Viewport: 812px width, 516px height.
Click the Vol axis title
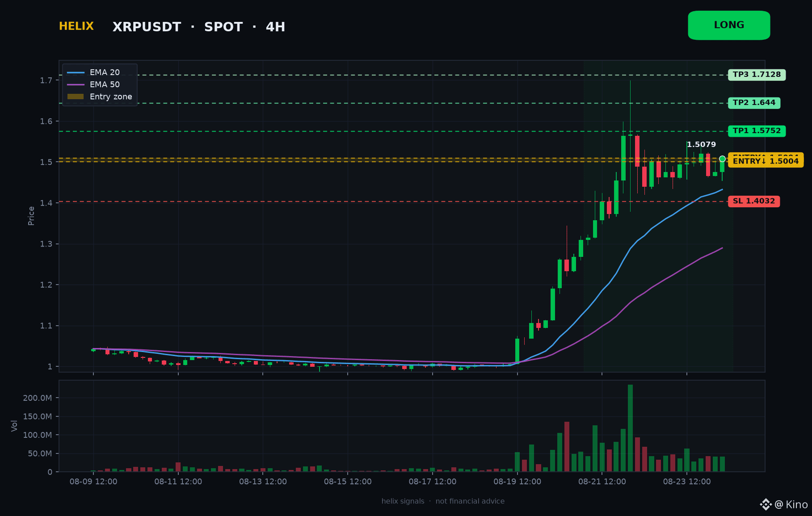coord(14,426)
